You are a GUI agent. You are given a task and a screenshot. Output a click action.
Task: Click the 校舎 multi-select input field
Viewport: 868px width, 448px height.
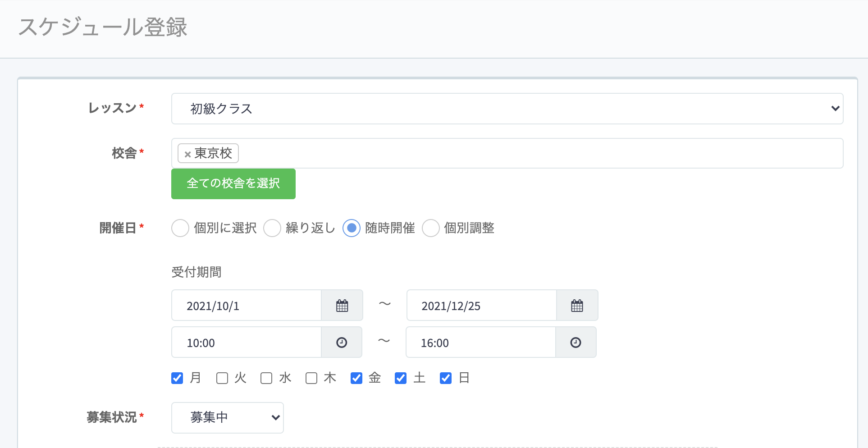[507, 153]
